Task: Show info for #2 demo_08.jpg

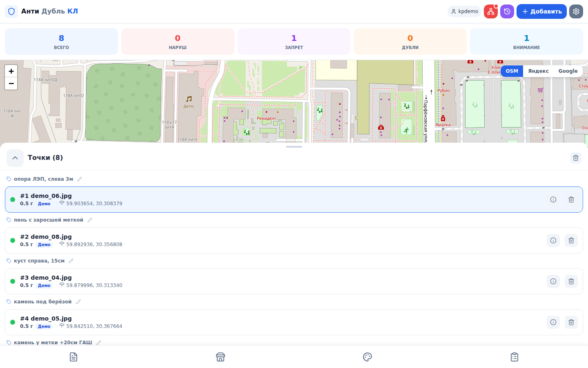Action: tap(553, 240)
